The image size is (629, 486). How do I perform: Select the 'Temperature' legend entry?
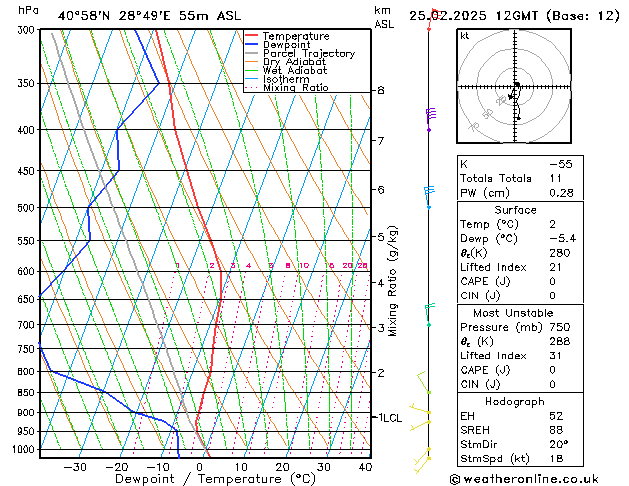pyautogui.click(x=296, y=36)
